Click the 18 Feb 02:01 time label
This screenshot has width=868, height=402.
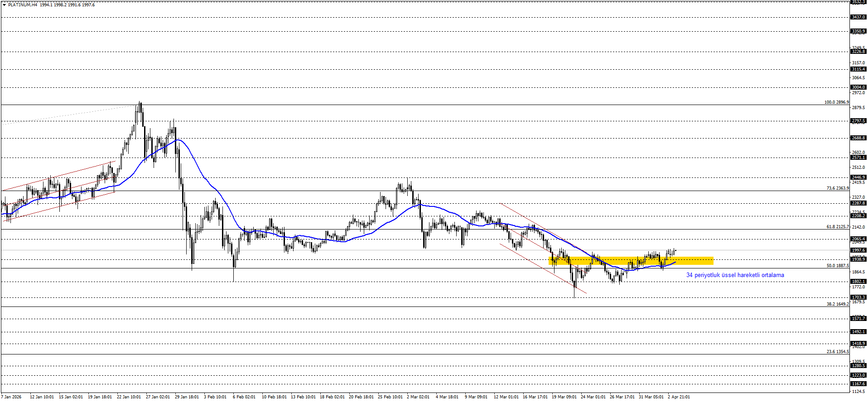click(x=332, y=397)
